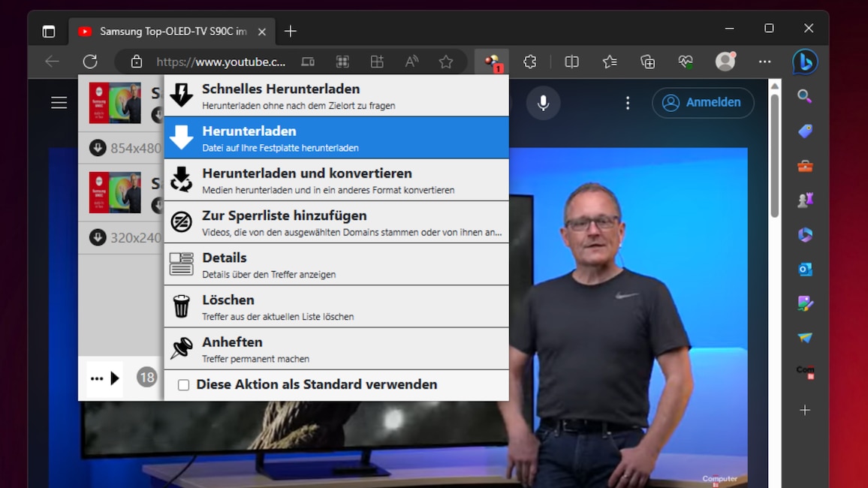Image resolution: width=868 pixels, height=488 pixels.
Task: Start Read aloud from the address bar
Action: (x=411, y=62)
